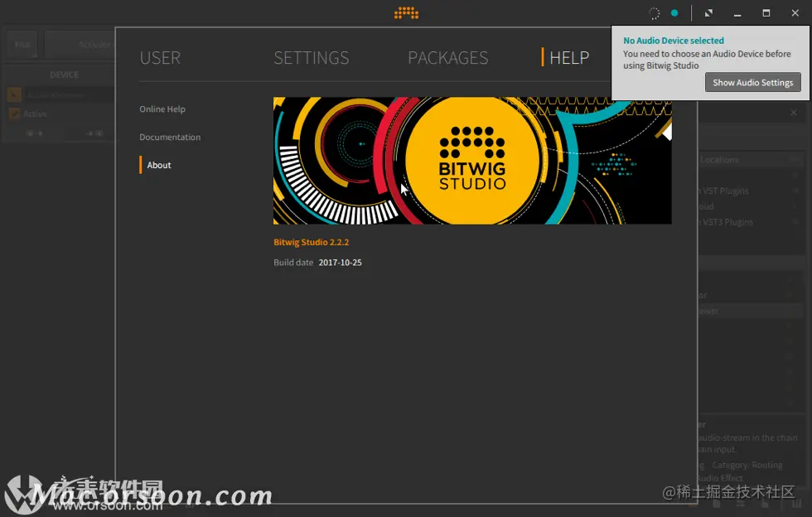Select the VST Plugins location in the browser
This screenshot has height=517, width=812.
click(725, 191)
